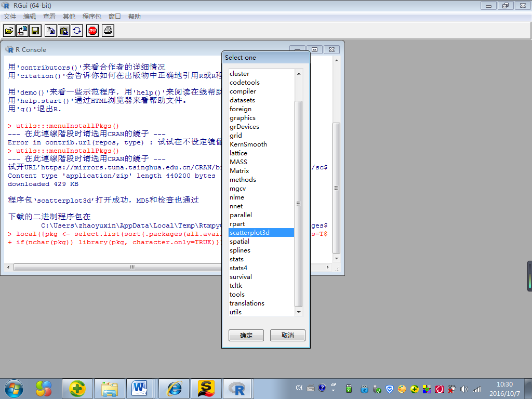The height and width of the screenshot is (399, 532).
Task: Select tcltk in the package list
Action: [x=261, y=285]
